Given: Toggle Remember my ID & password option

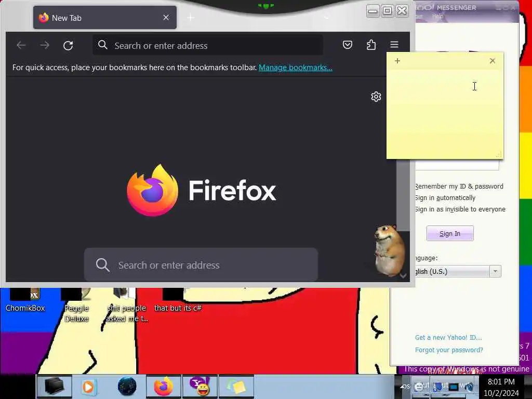Looking at the screenshot, I should point(459,187).
